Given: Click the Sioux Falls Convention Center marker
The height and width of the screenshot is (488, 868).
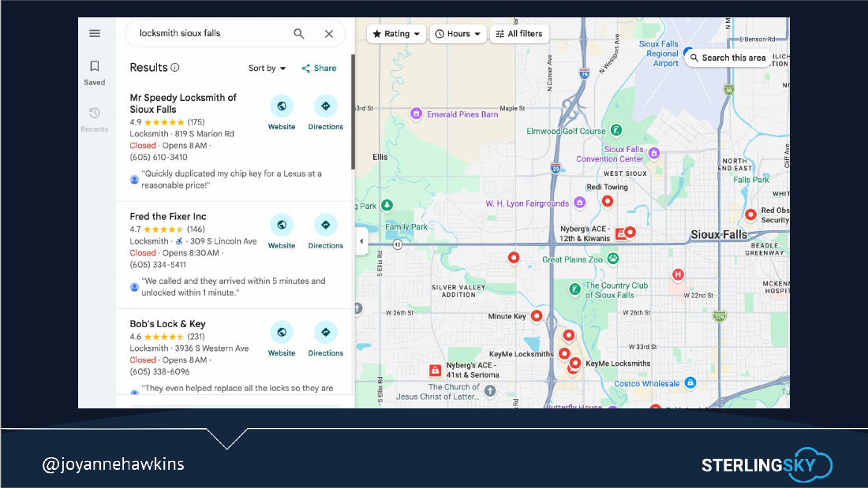Looking at the screenshot, I should [x=654, y=153].
